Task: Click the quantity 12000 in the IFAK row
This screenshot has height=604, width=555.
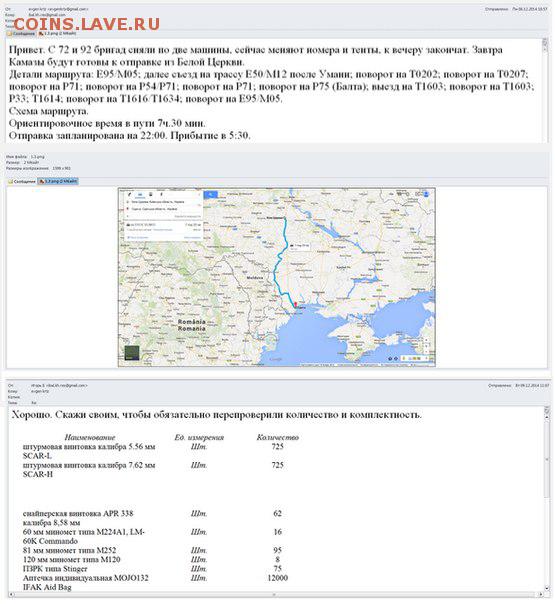Action: 277,578
